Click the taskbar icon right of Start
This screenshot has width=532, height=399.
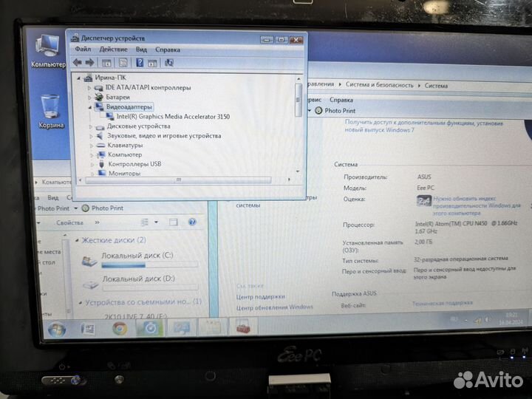tap(88, 329)
